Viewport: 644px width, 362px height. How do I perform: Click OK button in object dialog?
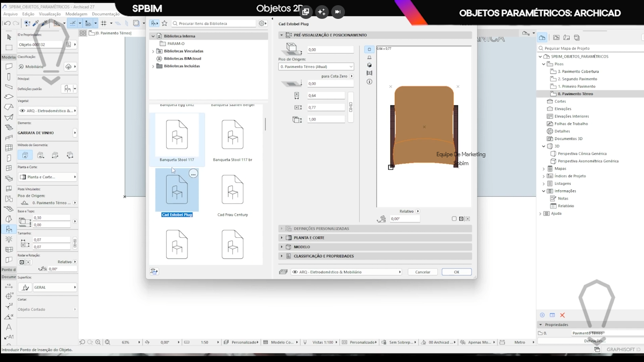456,272
